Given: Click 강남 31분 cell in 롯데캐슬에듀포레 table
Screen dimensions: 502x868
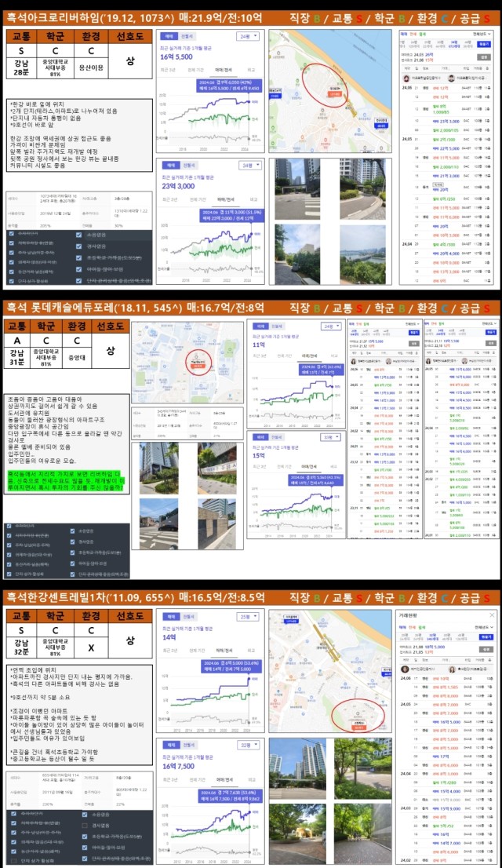Looking at the screenshot, I should click(16, 357).
